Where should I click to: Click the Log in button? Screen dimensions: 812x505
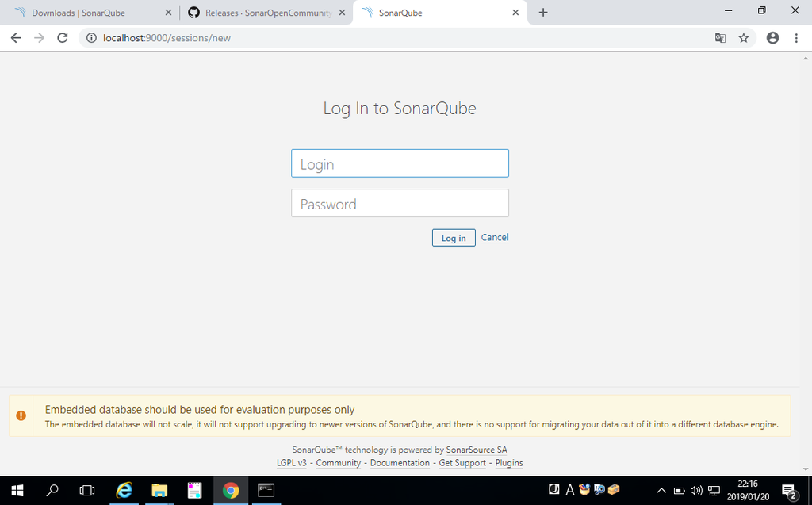454,238
